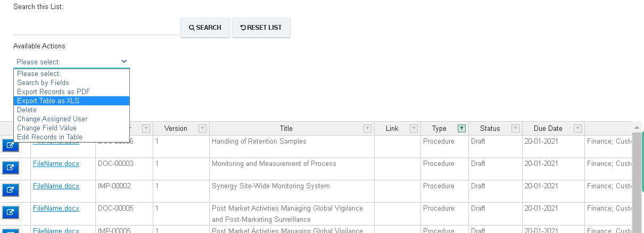Open record icon for IMP-00002 row
The height and width of the screenshot is (233, 644).
coord(11,190)
